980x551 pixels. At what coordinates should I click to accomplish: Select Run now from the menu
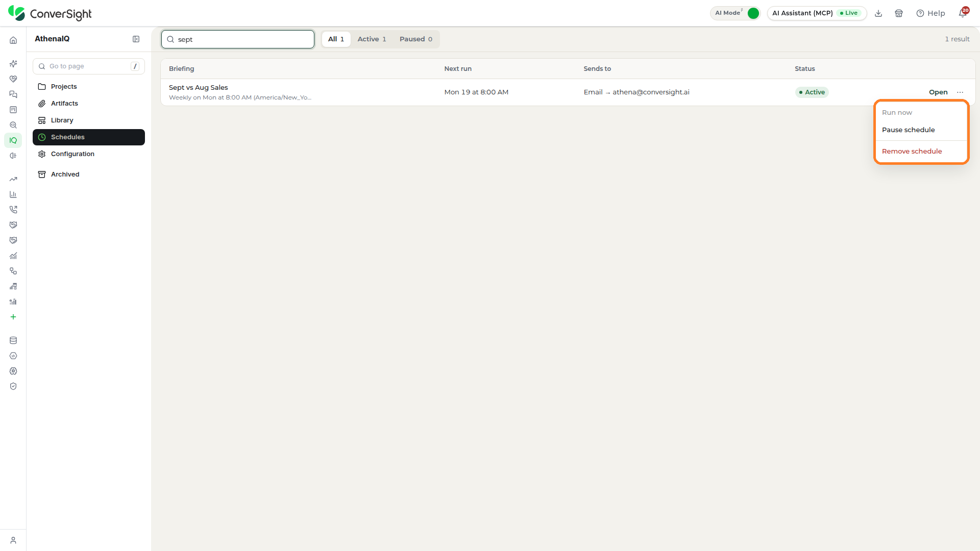point(897,113)
